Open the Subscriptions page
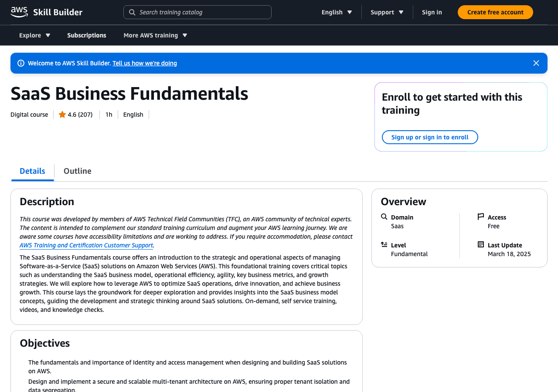This screenshot has height=392, width=558. click(87, 35)
